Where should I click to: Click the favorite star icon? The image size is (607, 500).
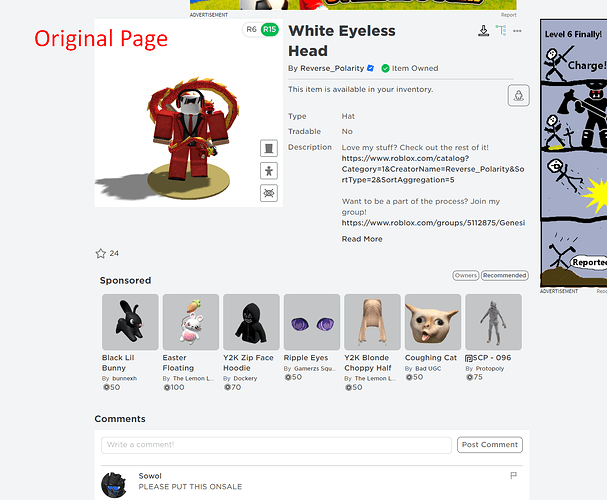tap(101, 253)
